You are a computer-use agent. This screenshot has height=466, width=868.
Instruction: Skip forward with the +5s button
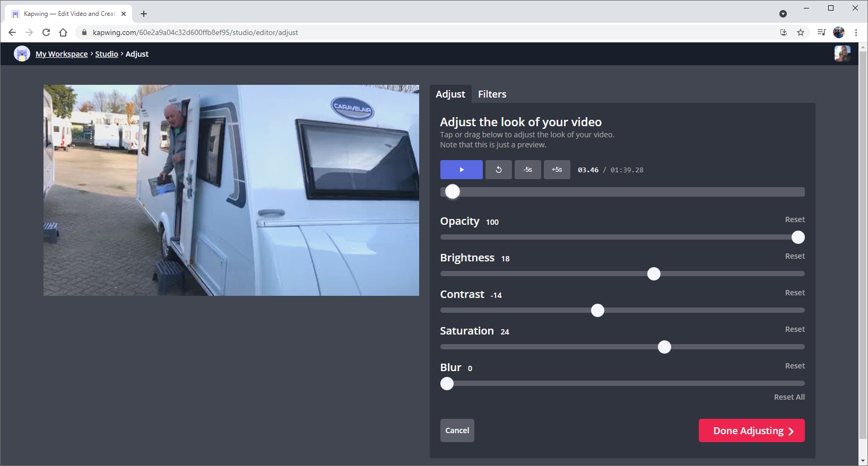coord(557,170)
